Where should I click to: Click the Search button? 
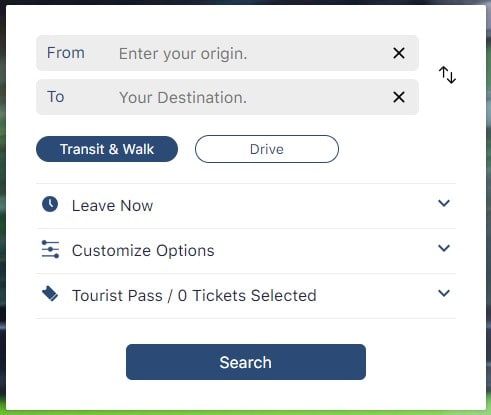(x=246, y=362)
